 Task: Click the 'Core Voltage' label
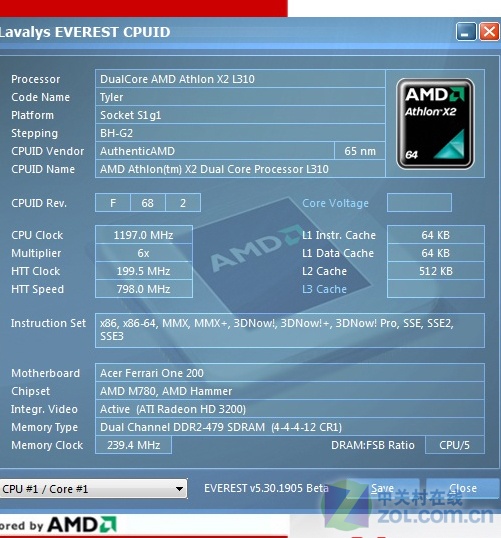(335, 203)
